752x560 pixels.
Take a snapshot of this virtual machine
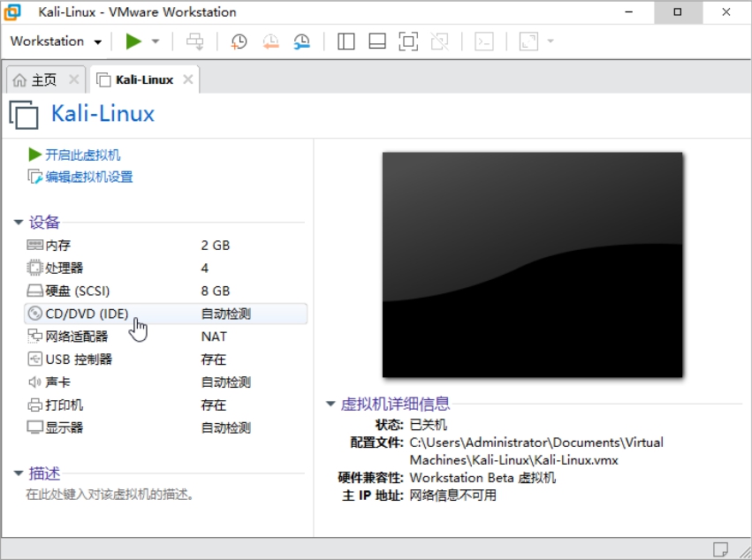tap(239, 42)
